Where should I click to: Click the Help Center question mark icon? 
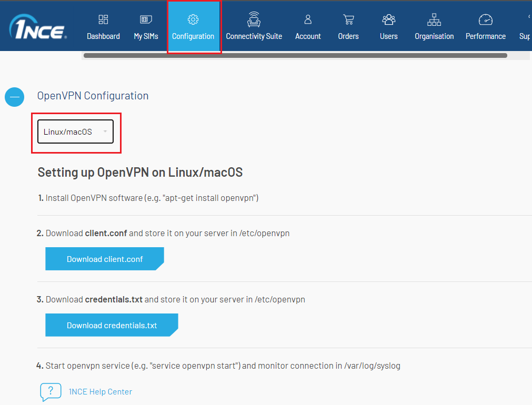[51, 392]
